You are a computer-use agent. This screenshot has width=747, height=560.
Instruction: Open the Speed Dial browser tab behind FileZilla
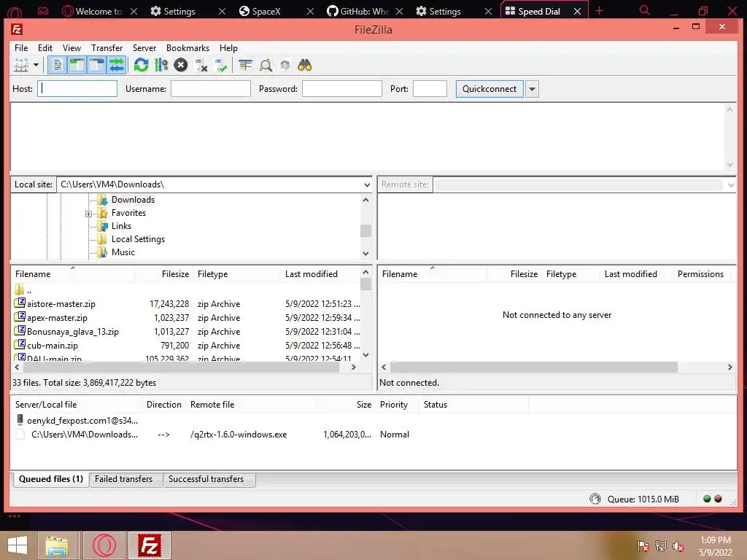pyautogui.click(x=539, y=11)
